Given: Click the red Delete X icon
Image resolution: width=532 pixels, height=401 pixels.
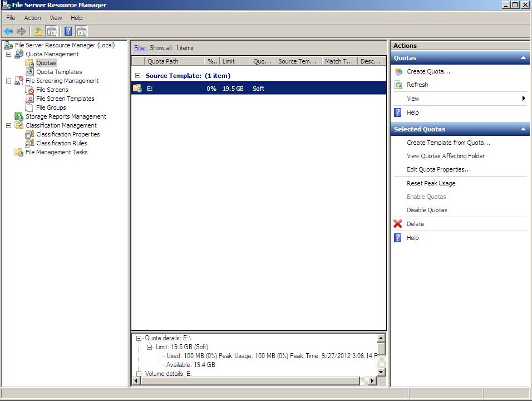Looking at the screenshot, I should 397,223.
